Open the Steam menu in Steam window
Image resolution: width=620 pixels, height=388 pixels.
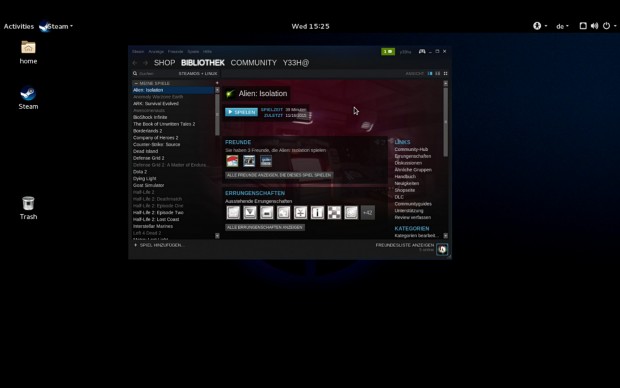coord(138,51)
